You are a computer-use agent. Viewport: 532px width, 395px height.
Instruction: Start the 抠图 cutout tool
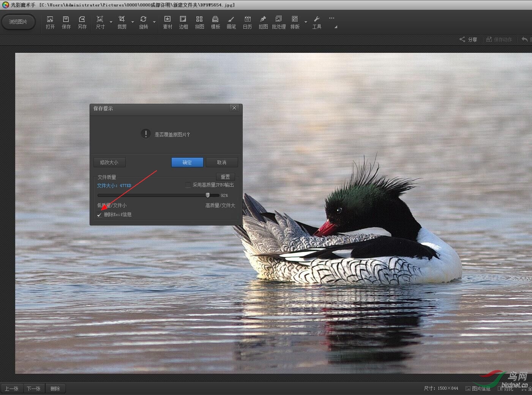[263, 22]
